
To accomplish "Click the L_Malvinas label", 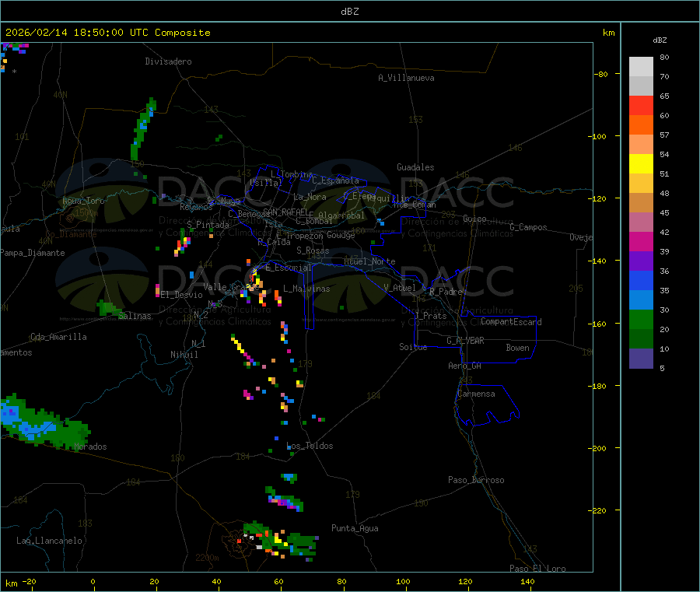I will 306,289.
